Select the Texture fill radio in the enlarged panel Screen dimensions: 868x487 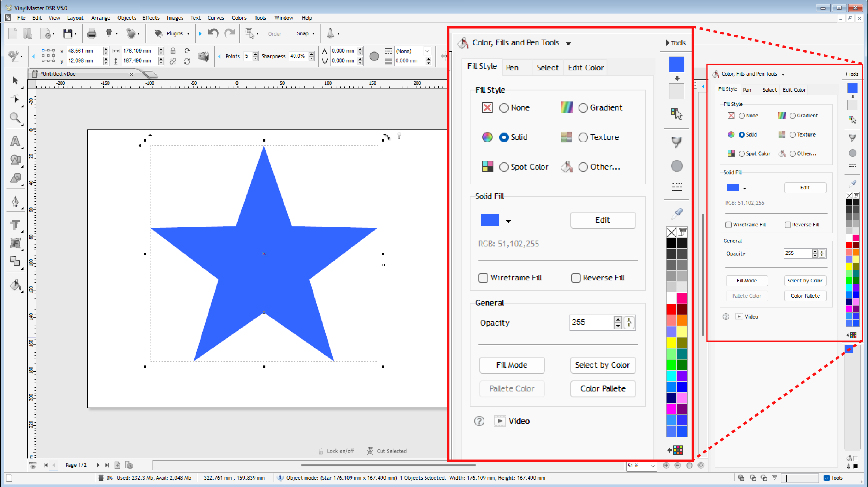point(583,137)
